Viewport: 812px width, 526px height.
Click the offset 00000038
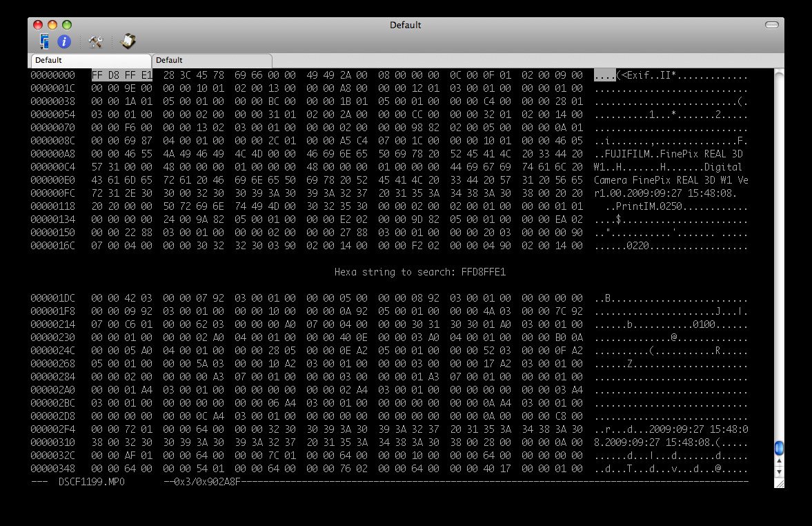tap(52, 101)
